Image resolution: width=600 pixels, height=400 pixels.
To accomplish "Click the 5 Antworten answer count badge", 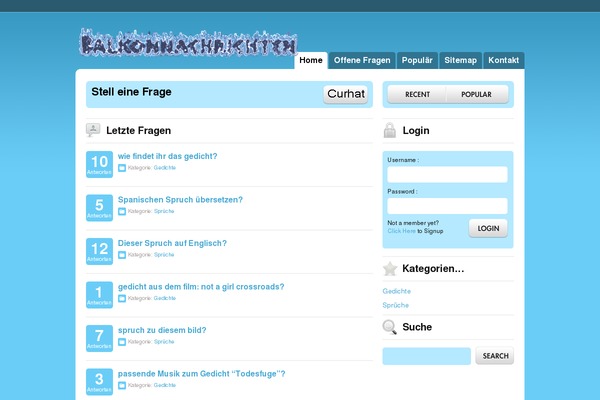I will 99,208.
